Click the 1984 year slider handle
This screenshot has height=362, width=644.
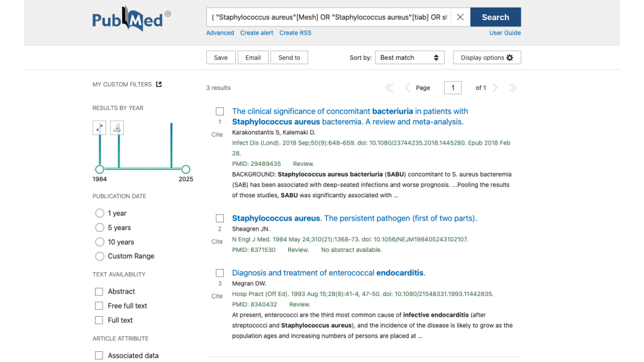point(99,169)
